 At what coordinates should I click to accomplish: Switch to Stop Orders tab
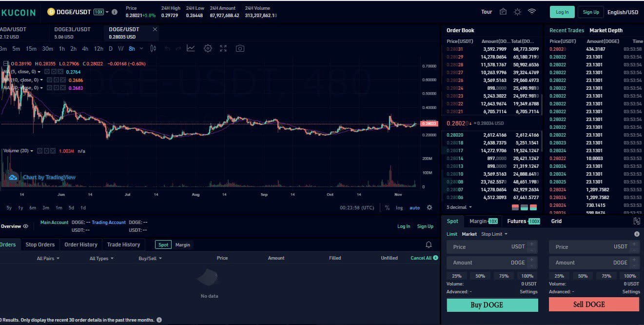[40, 244]
